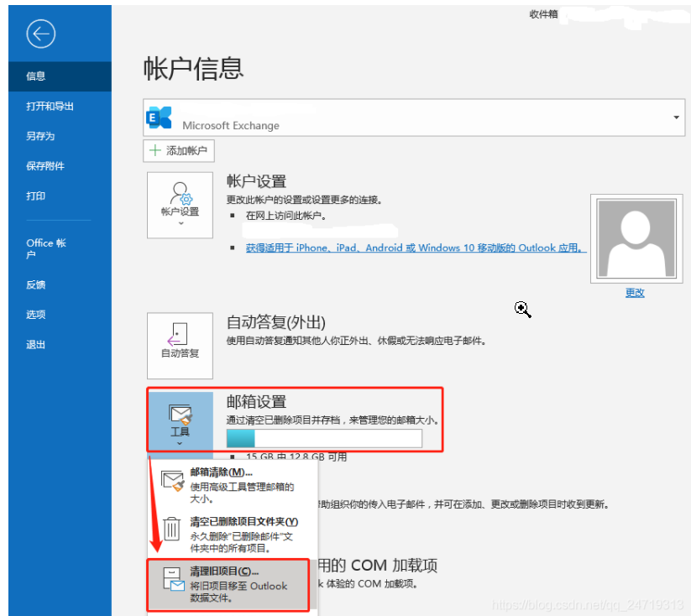691x616 pixels.
Task: Click Save Attachments (保存附件) in sidebar
Action: point(44,166)
